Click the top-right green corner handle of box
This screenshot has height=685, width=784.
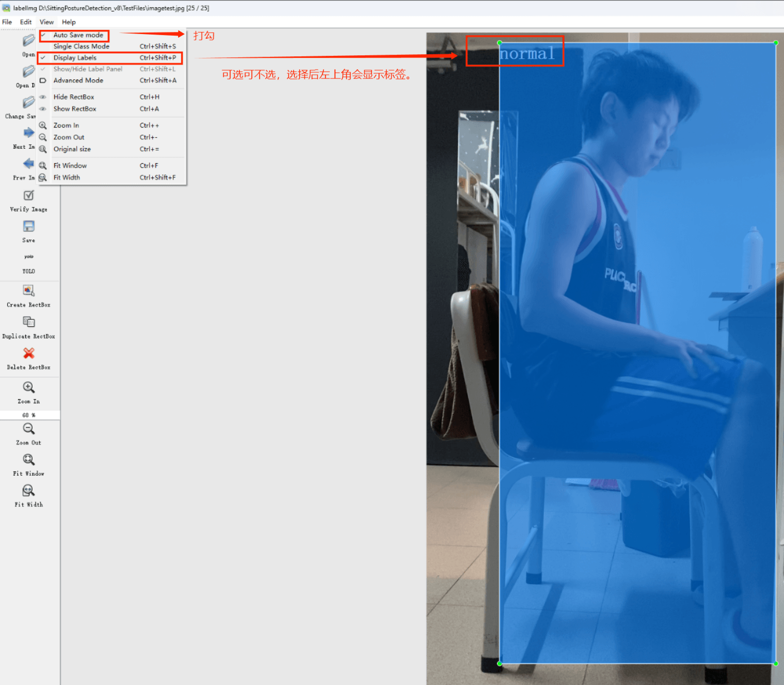pos(775,43)
